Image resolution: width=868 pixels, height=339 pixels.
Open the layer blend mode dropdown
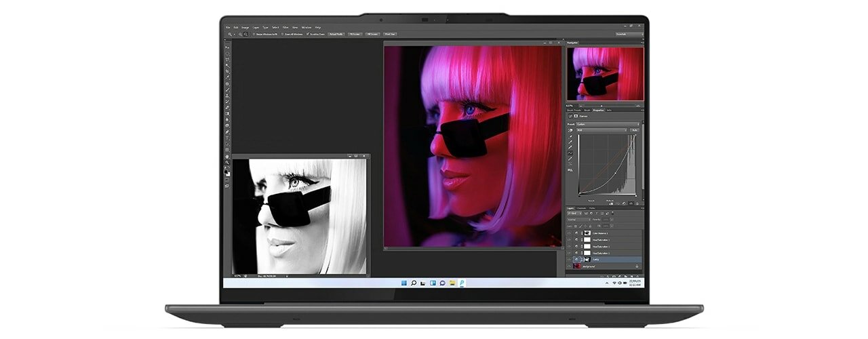pos(578,219)
